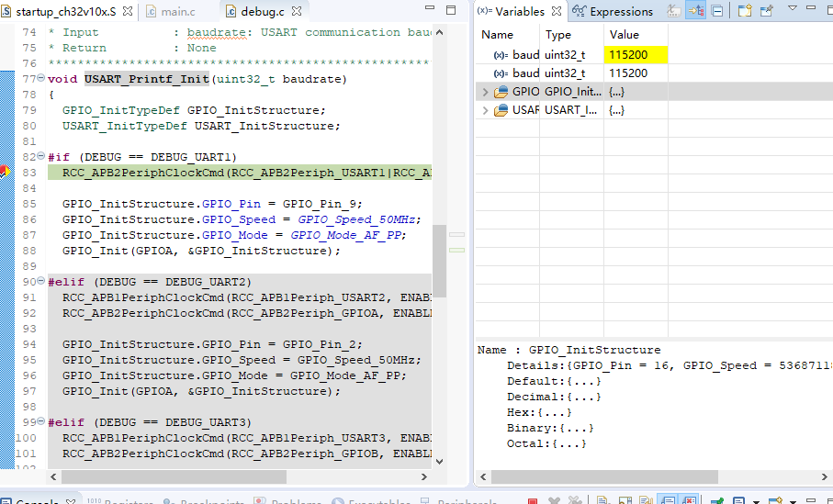The height and width of the screenshot is (504, 833).
Task: Click the breakpoint marker at line 83
Action: click(x=4, y=172)
